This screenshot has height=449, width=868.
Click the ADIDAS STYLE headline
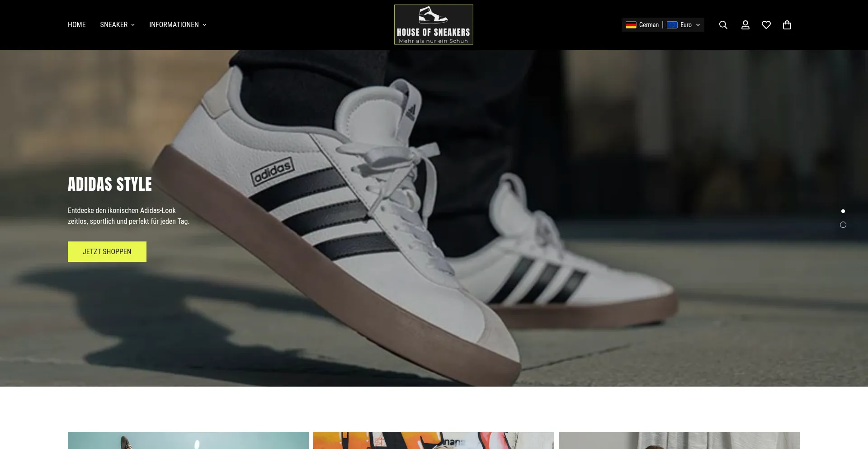pos(110,184)
